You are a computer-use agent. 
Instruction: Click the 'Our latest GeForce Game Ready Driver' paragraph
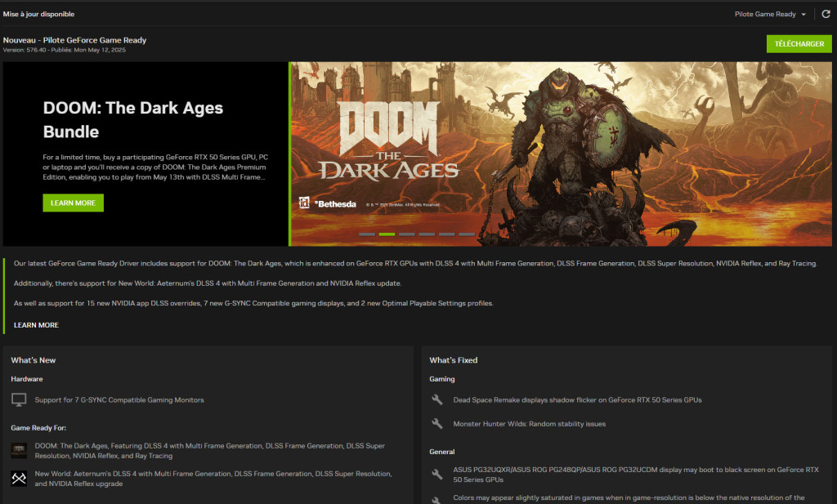point(415,264)
